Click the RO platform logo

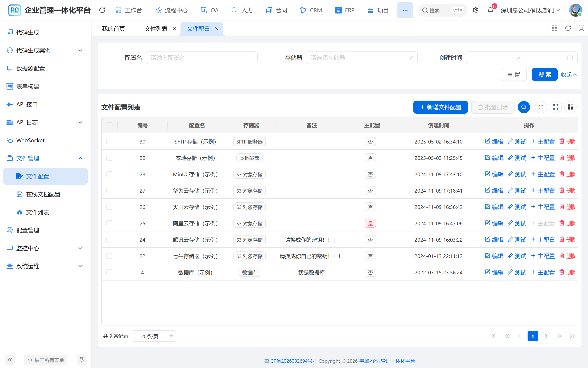(14, 10)
